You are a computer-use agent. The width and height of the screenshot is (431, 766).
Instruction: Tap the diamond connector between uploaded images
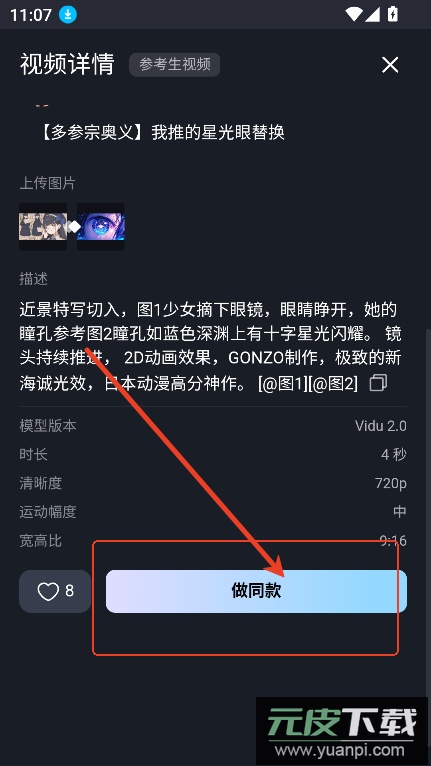(x=74, y=227)
